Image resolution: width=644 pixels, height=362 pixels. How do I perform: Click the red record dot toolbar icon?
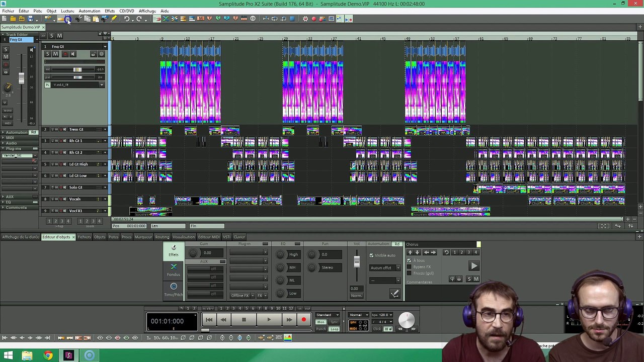[313, 19]
